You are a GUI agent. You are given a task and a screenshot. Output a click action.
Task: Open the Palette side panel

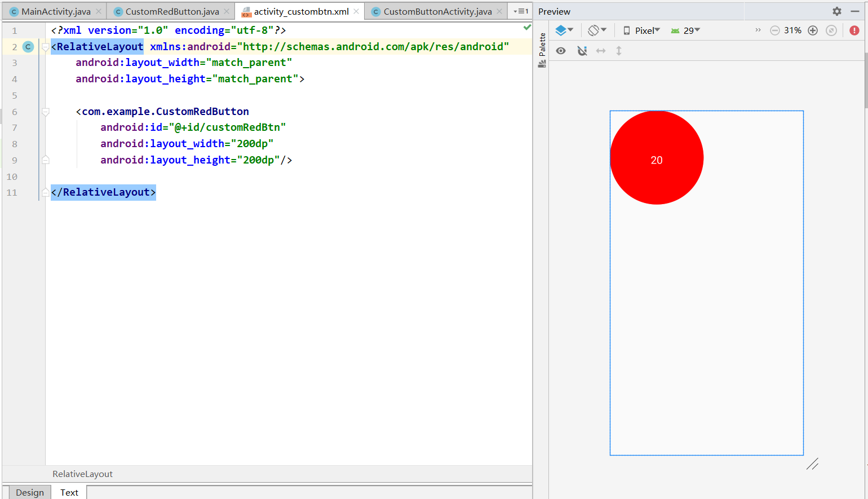coord(542,50)
